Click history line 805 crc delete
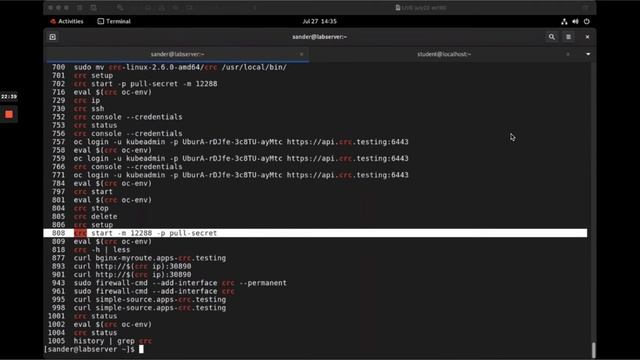Viewport: 640px width, 360px height. 84,217
